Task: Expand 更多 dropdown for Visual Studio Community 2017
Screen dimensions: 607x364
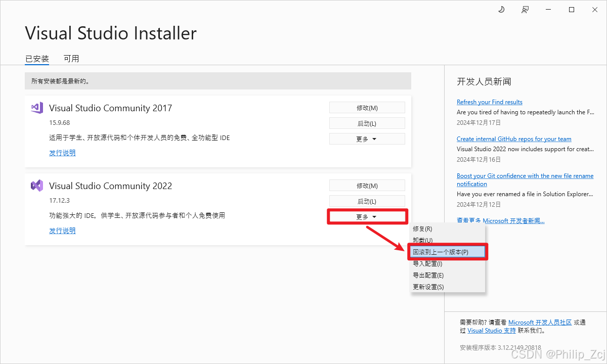Action: [367, 139]
